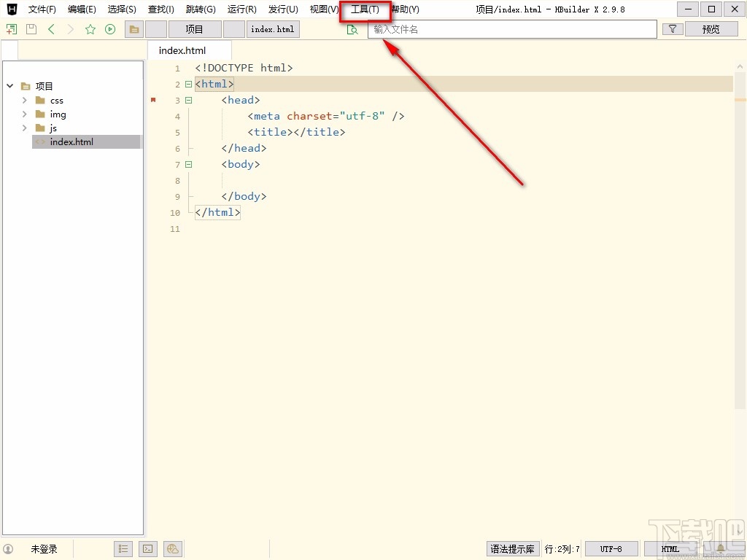This screenshot has width=747, height=560.
Task: Expand the img folder chevron
Action: click(x=24, y=114)
